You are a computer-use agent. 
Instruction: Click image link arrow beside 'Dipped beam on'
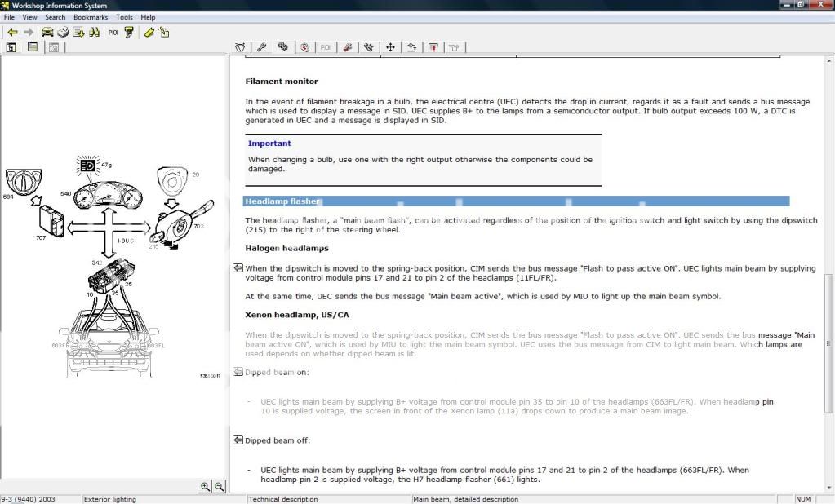click(238, 372)
